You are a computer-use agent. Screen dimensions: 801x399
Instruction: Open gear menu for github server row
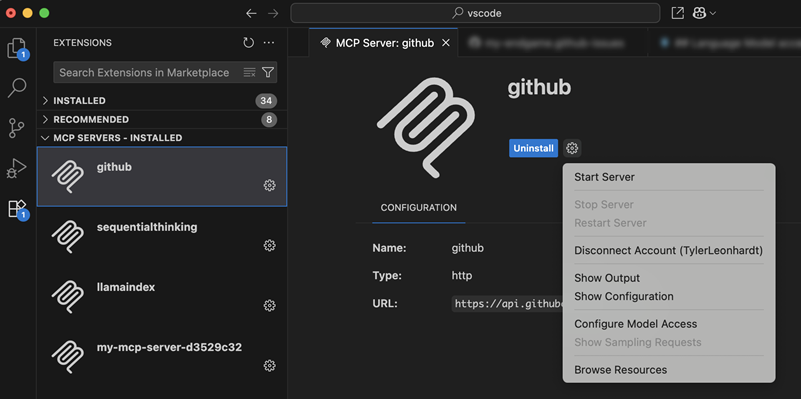(269, 185)
